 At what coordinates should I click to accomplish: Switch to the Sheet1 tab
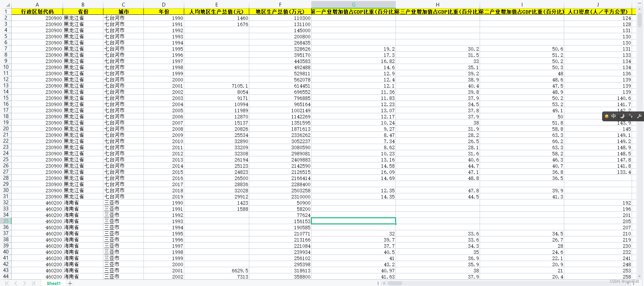[54, 283]
